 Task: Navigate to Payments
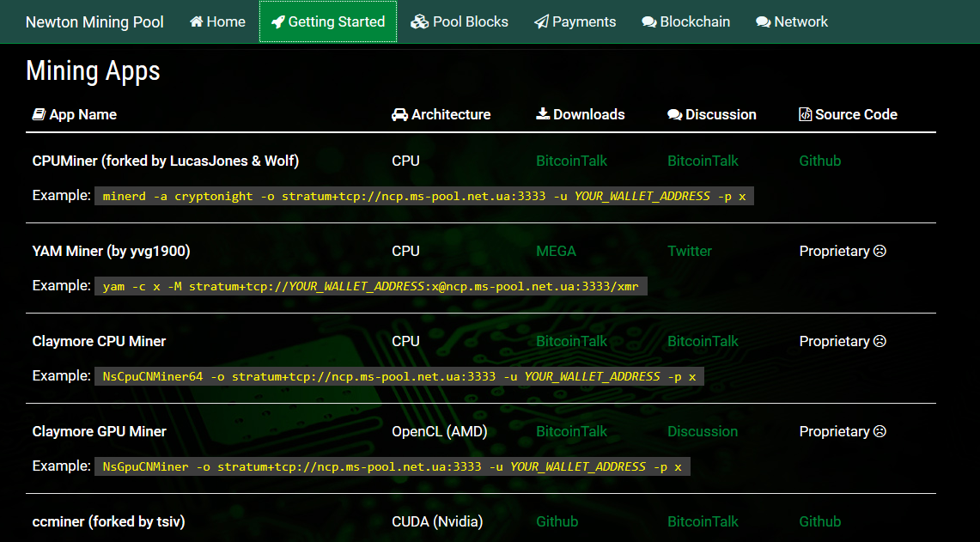coord(575,21)
